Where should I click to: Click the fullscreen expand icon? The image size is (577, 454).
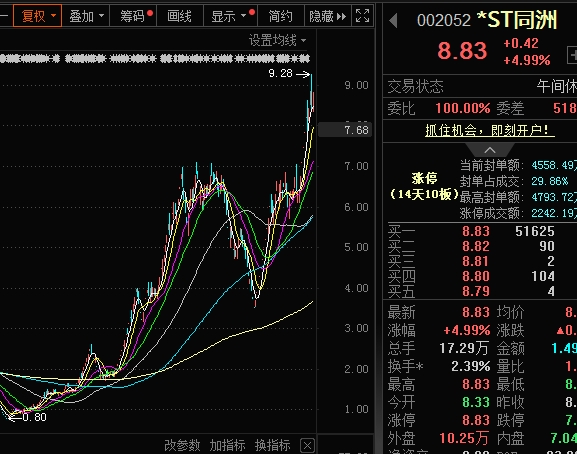[x=362, y=16]
